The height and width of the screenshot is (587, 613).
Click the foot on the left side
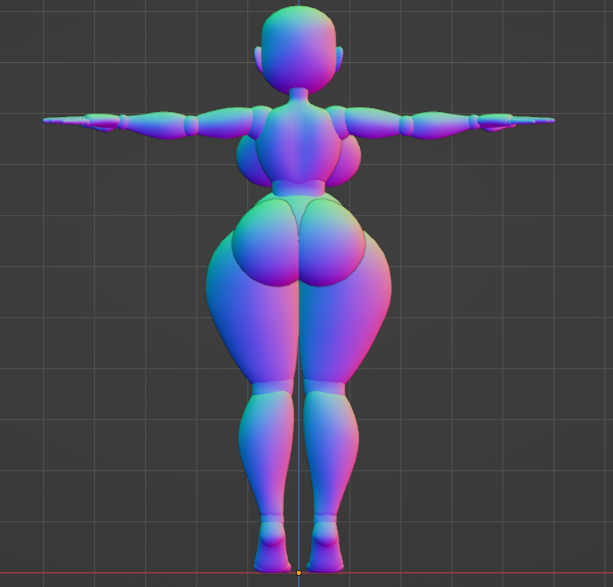pyautogui.click(x=272, y=548)
